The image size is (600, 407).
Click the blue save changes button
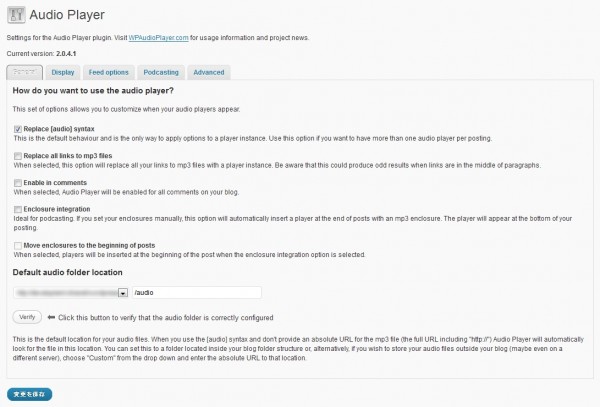pyautogui.click(x=29, y=393)
